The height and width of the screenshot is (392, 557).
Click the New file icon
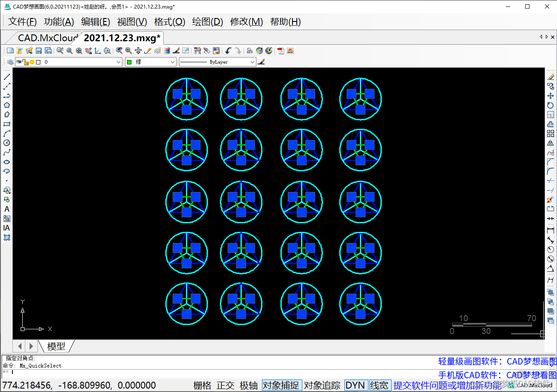tap(10, 51)
